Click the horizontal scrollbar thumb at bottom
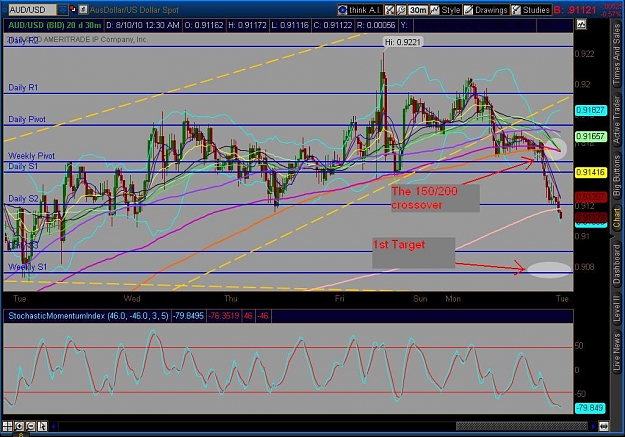The image size is (625, 437). point(522,426)
